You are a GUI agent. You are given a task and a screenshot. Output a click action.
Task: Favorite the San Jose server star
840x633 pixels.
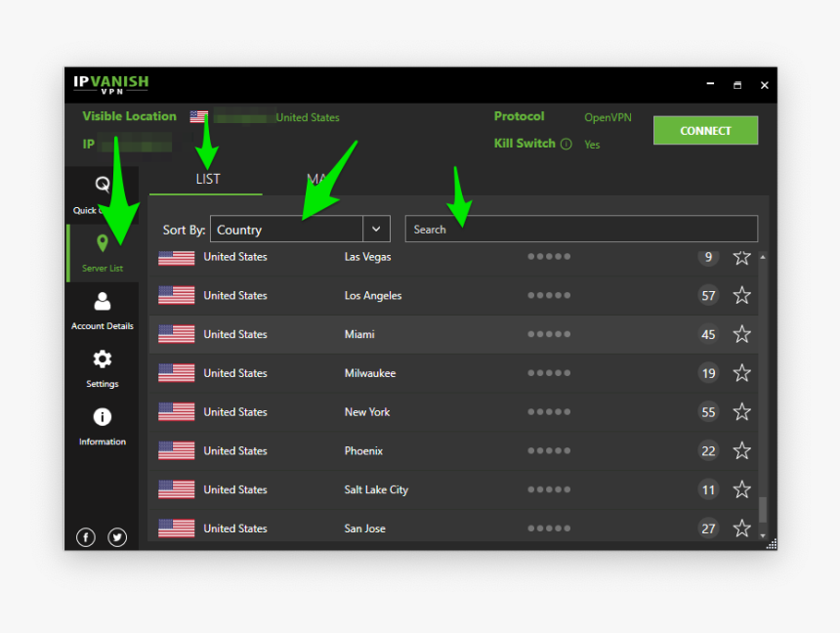pyautogui.click(x=742, y=528)
